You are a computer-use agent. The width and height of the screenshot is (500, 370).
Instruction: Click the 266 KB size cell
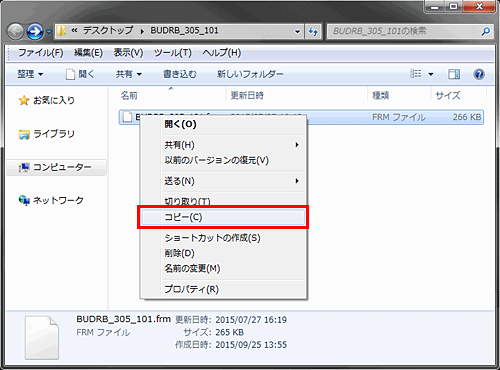(467, 117)
